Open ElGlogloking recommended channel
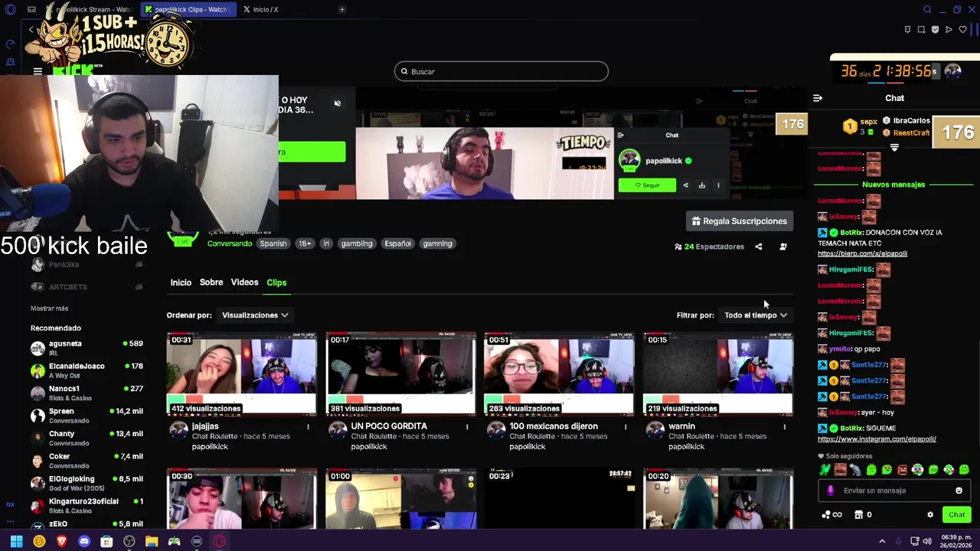This screenshot has height=551, width=980. coord(87,484)
